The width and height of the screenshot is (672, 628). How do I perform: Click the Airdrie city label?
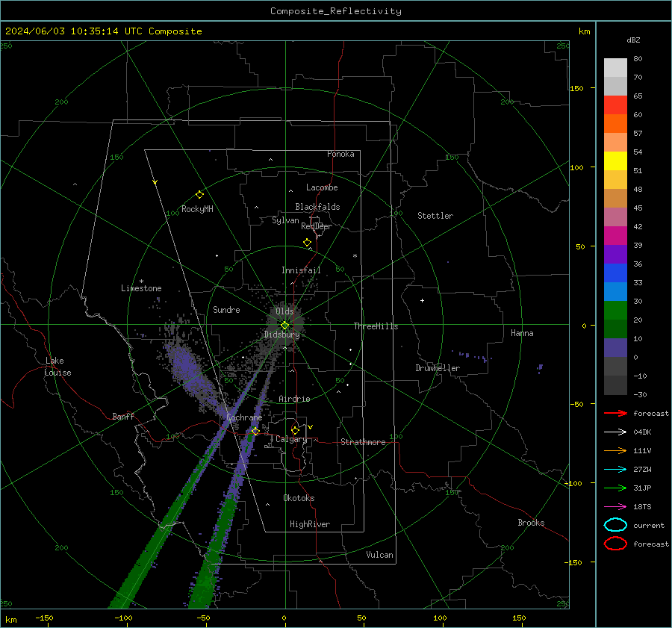(294, 399)
